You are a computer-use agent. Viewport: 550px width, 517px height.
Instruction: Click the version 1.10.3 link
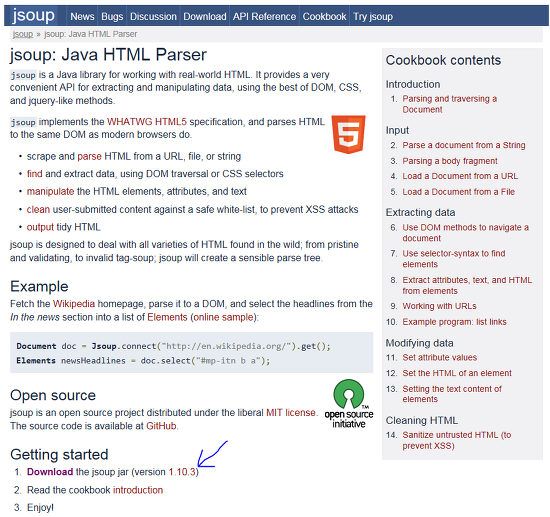coord(182,472)
